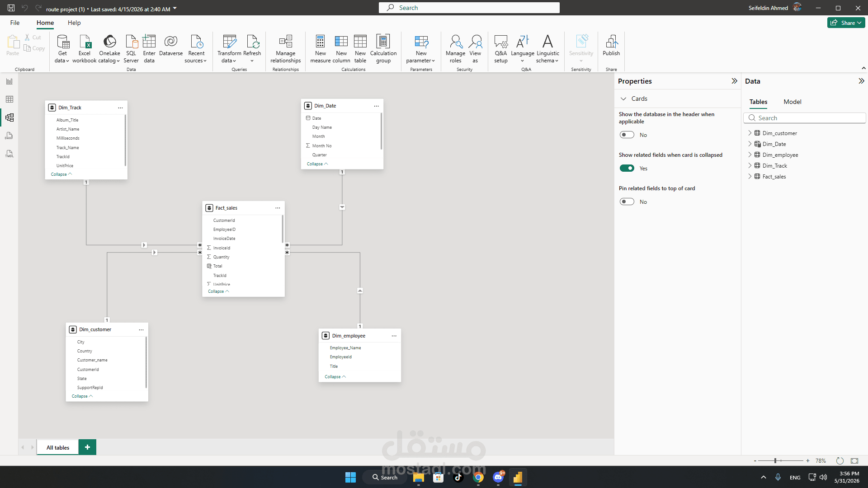
Task: Open the File menu
Action: 15,23
